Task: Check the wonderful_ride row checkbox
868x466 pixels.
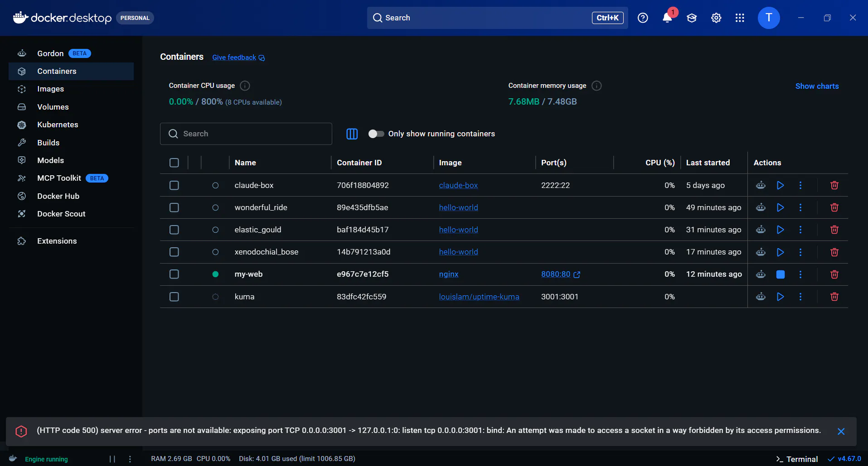Action: (x=174, y=207)
